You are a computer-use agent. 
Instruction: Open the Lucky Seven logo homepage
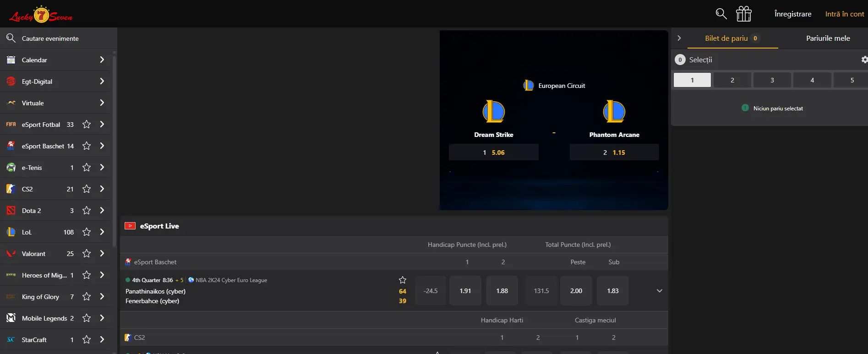(41, 14)
